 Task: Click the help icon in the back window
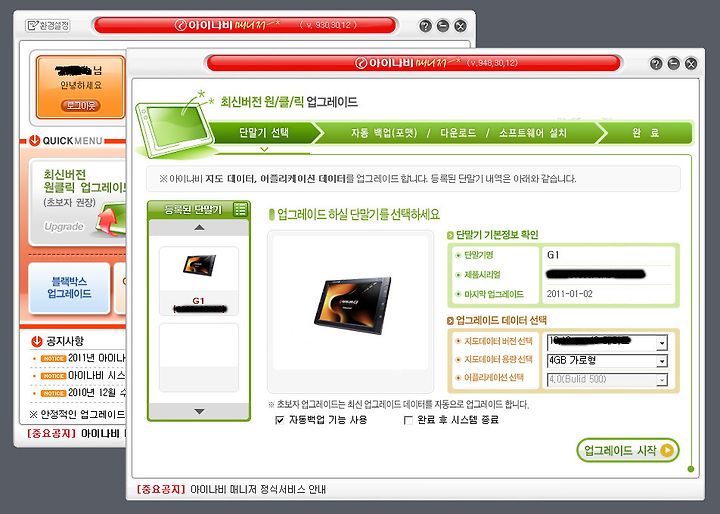click(426, 26)
